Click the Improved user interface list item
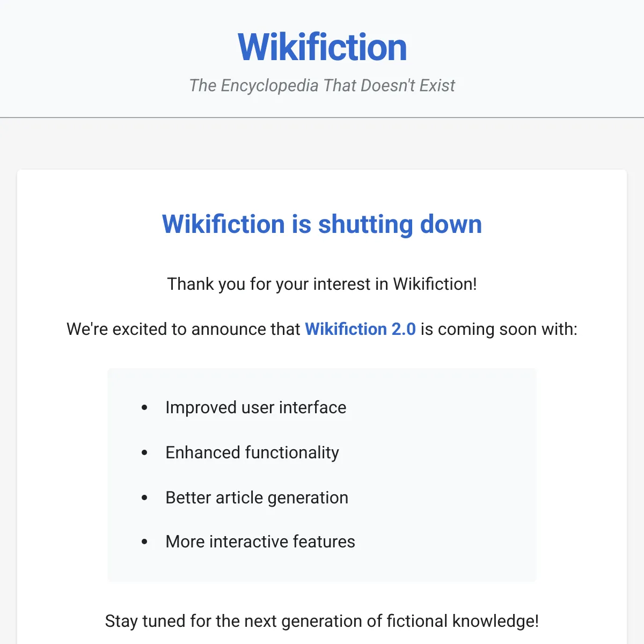 (256, 407)
